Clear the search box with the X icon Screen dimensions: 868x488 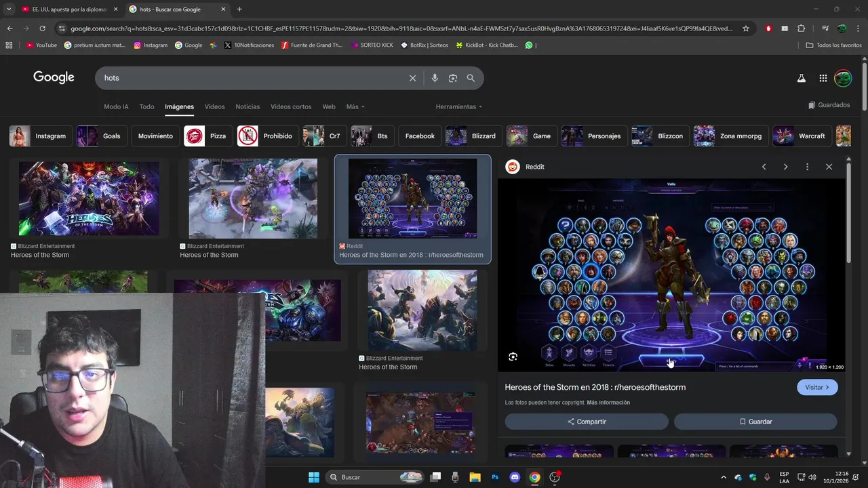(x=412, y=78)
